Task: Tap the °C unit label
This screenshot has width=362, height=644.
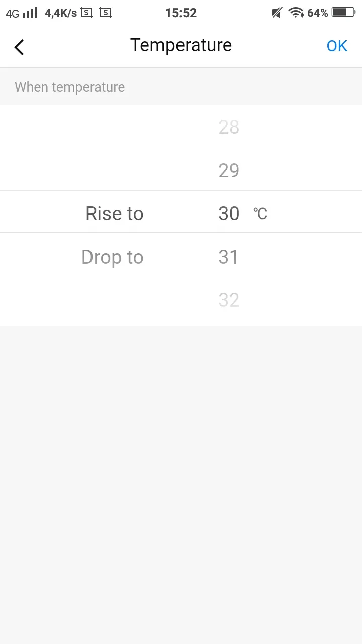Action: [x=260, y=214]
